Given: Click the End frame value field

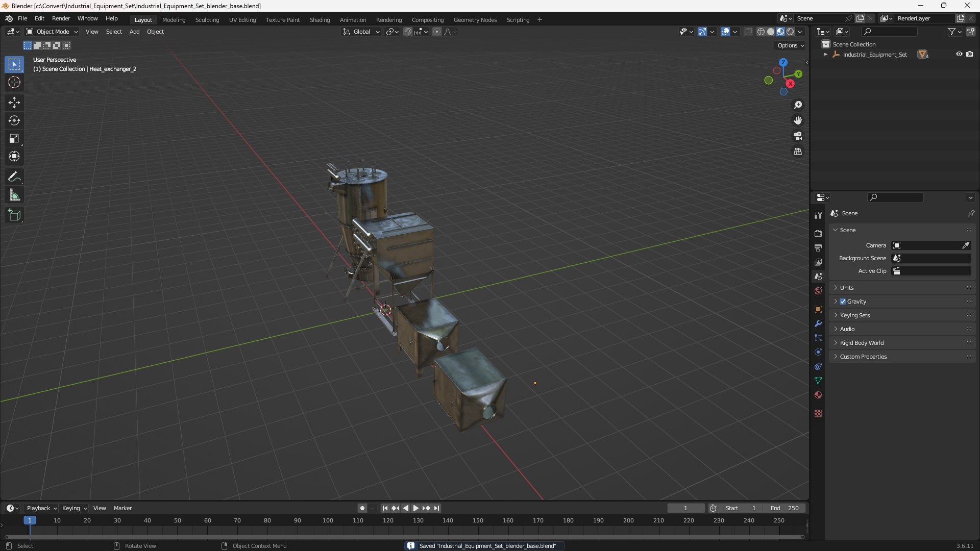Looking at the screenshot, I should click(785, 508).
